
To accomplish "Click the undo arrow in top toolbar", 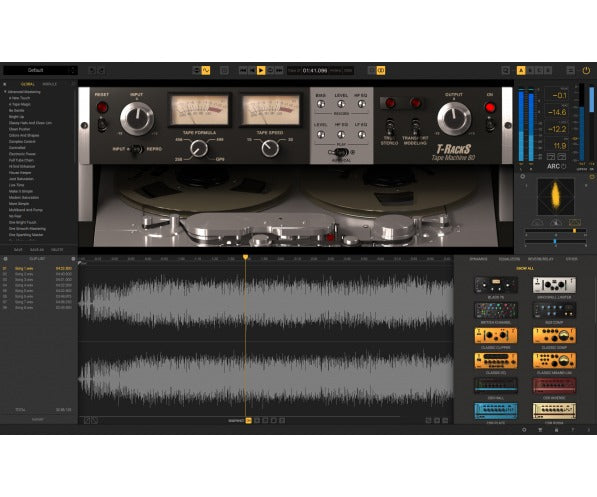I will (91, 70).
